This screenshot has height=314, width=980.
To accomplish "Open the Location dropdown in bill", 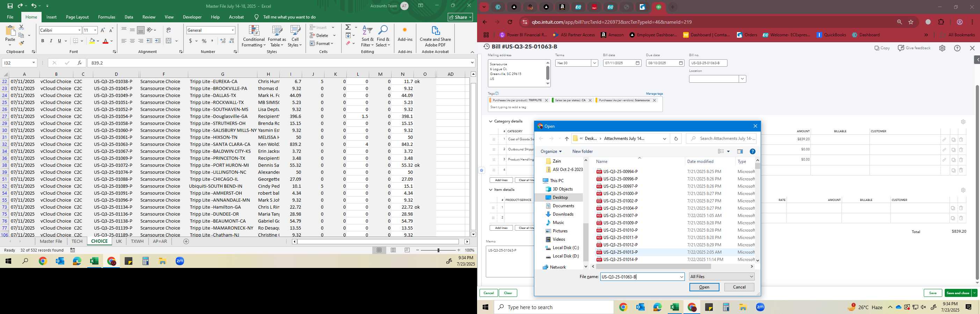I will click(x=742, y=79).
